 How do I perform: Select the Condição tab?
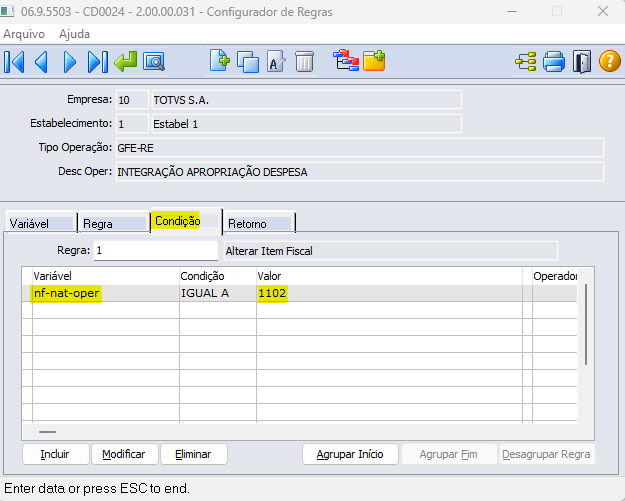(186, 221)
